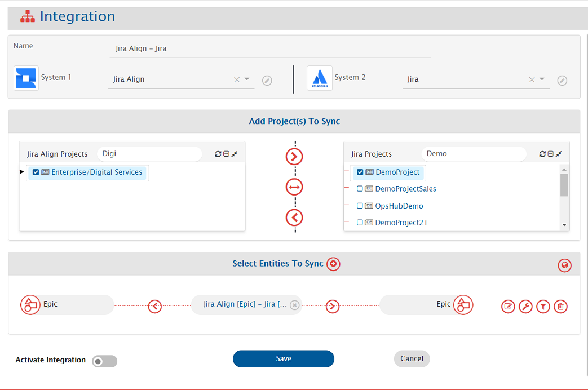Uncheck the Enterprise/Digital Services checkbox
The image size is (588, 390).
pos(36,172)
